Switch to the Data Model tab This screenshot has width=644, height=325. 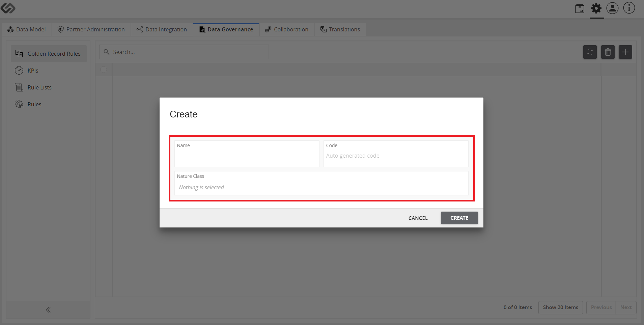[27, 29]
